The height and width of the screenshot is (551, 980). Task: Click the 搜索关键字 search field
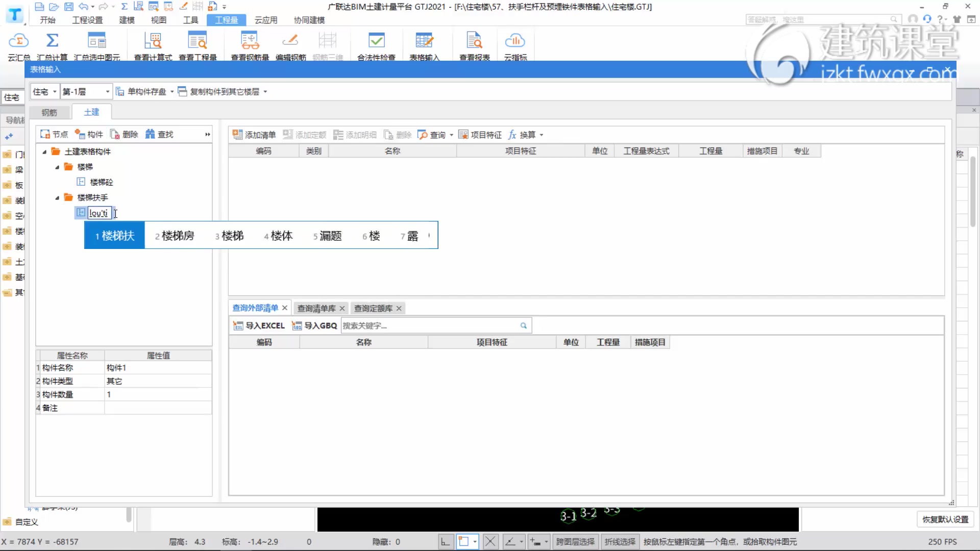click(429, 325)
